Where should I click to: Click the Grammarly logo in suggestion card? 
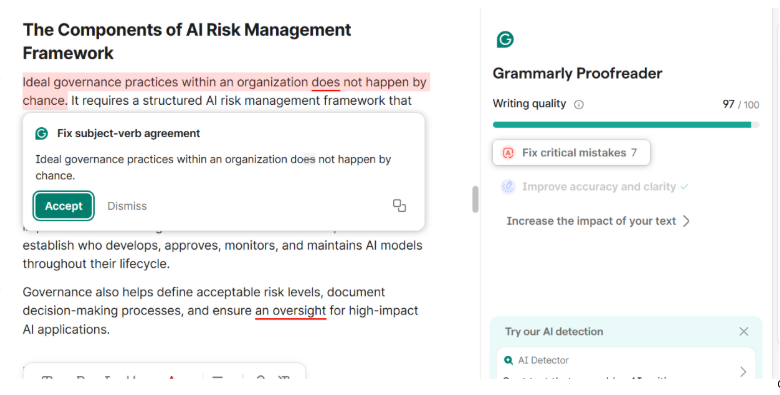coord(42,133)
